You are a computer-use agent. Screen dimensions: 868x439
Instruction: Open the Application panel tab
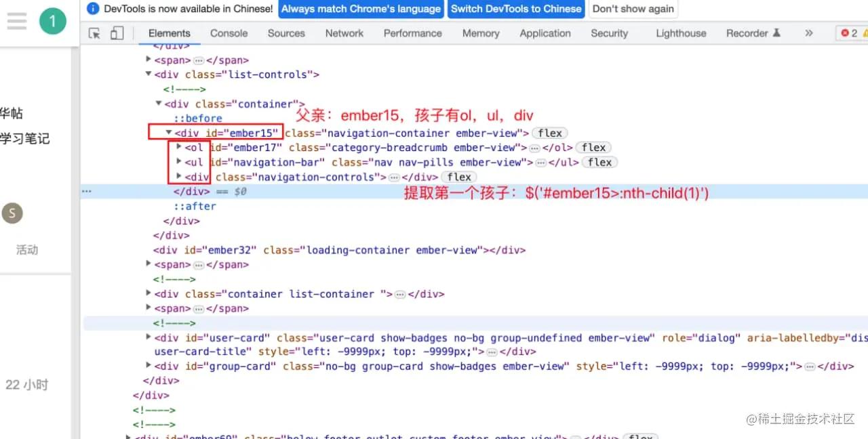click(x=545, y=33)
